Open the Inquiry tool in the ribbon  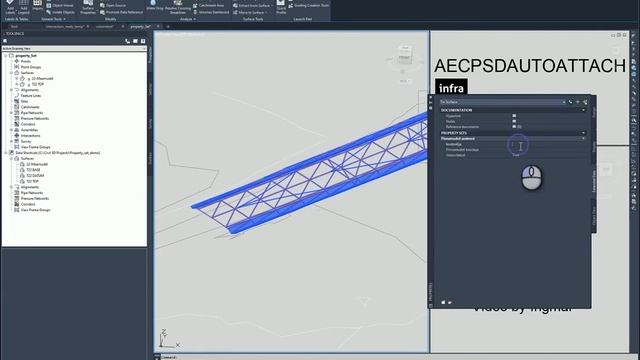coord(37,6)
